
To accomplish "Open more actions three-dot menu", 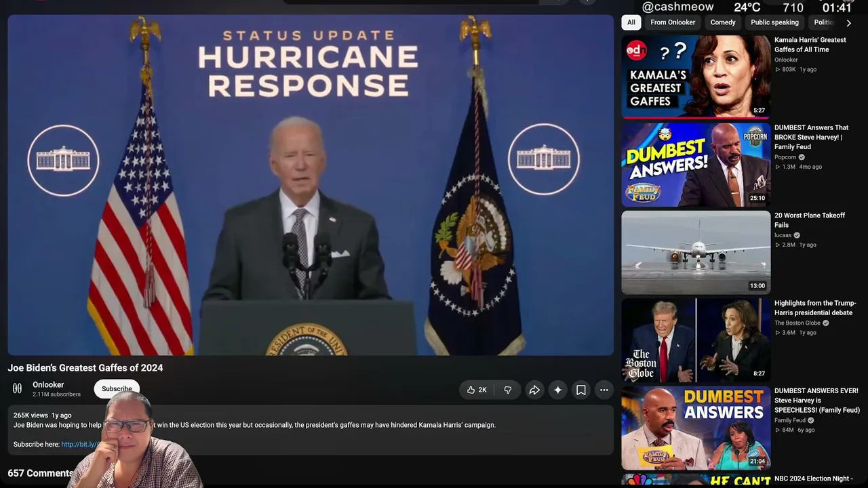I will [604, 390].
